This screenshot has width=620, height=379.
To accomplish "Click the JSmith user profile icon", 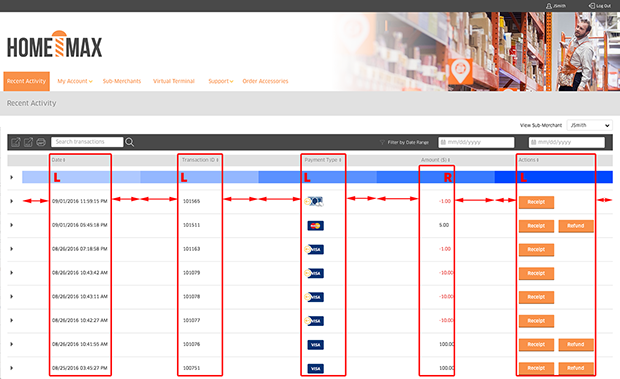I will [549, 6].
